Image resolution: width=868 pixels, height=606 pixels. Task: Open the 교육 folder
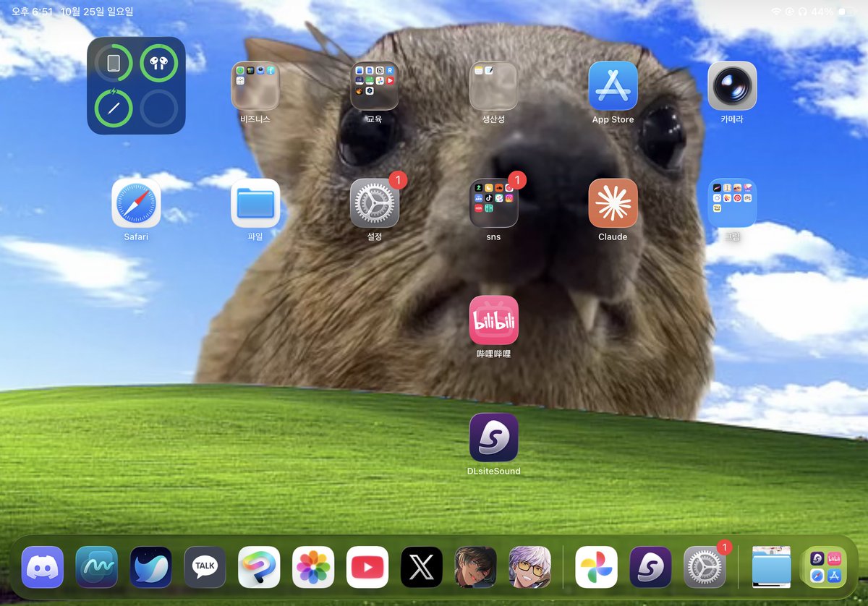375,86
